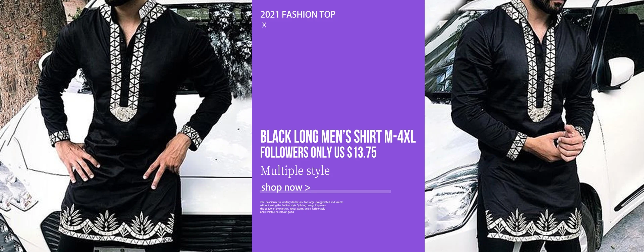Click the arrow after "shop now"
The image size is (644, 252).
[308, 188]
